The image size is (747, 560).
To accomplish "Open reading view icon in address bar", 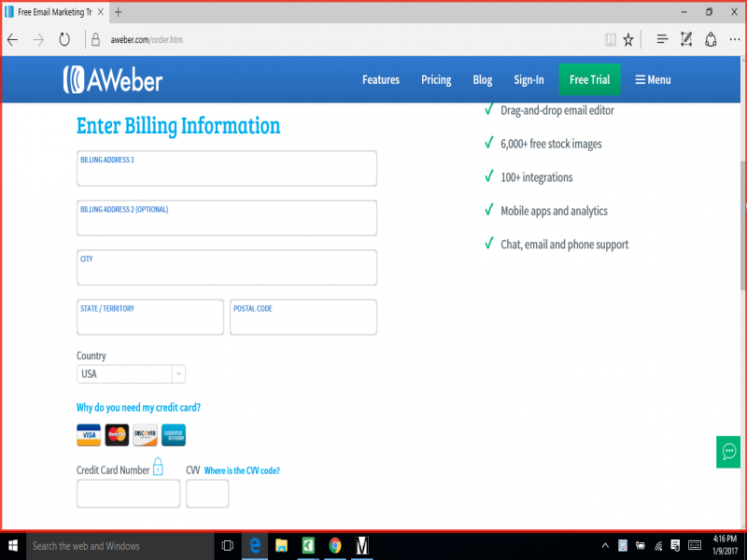I will click(611, 39).
